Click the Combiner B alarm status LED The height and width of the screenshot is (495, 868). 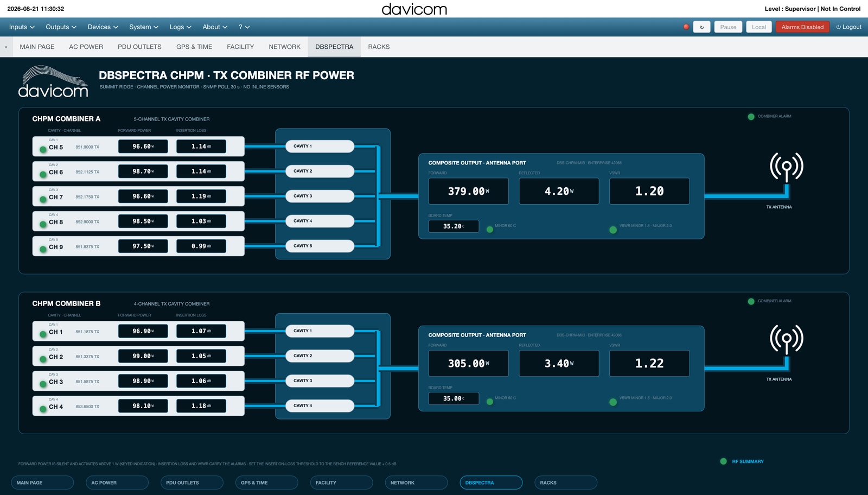[751, 301]
